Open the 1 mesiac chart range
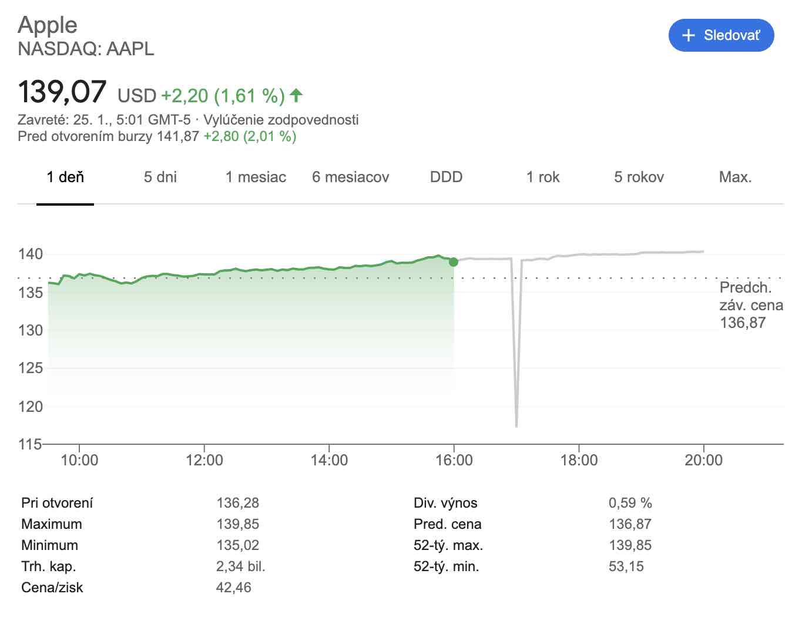 256,177
